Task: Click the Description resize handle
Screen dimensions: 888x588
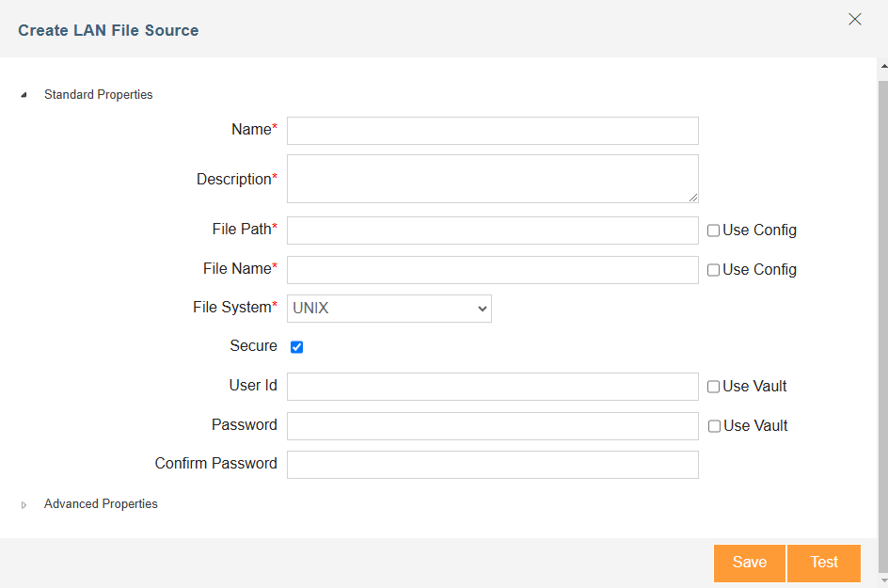Action: pyautogui.click(x=693, y=198)
